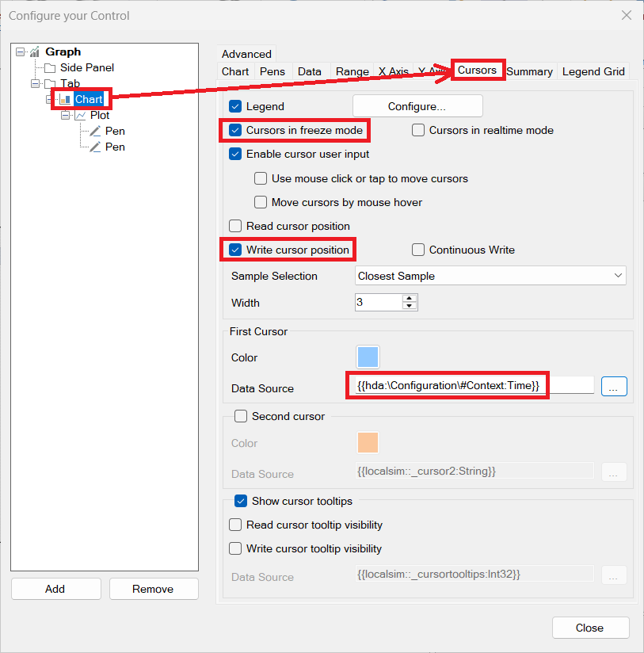Collapse the Graph root tree node
The image size is (644, 653).
(20, 52)
